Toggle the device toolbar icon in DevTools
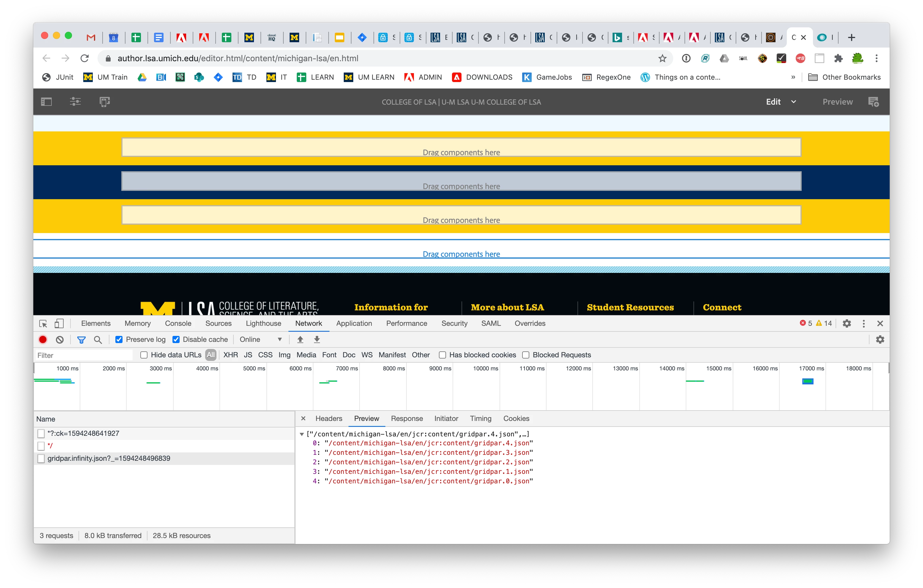 (x=59, y=323)
